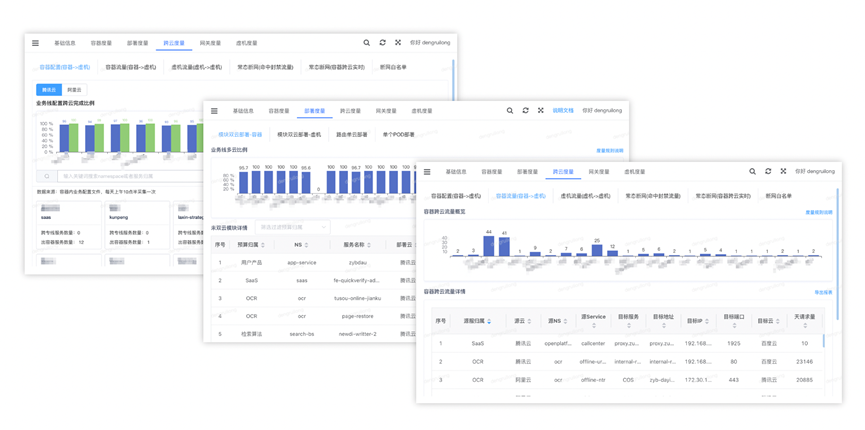Click fullscreen icon in the middle window header
865x430 pixels.
pos(541,111)
